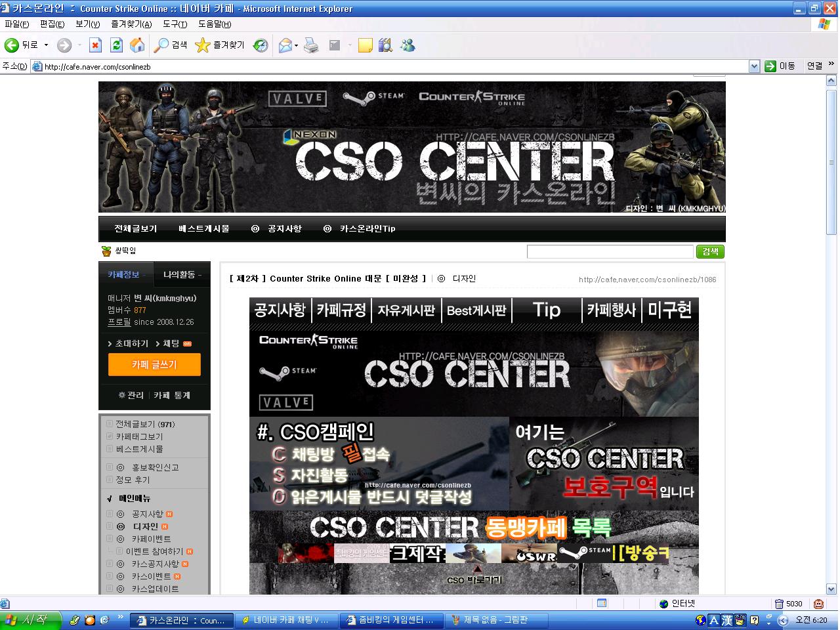Click the CSO CENTER header banner image
This screenshot has height=630, width=840.
[x=412, y=147]
